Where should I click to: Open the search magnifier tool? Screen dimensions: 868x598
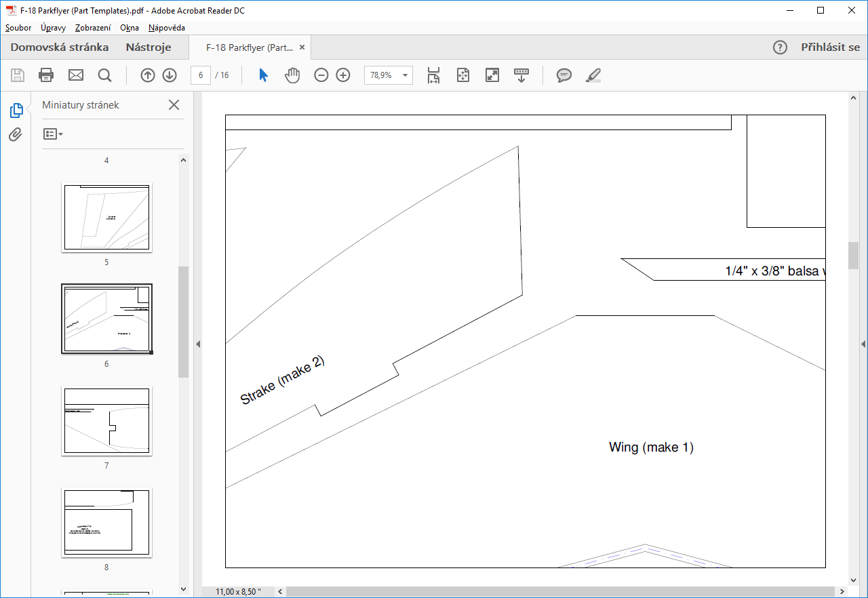(104, 75)
